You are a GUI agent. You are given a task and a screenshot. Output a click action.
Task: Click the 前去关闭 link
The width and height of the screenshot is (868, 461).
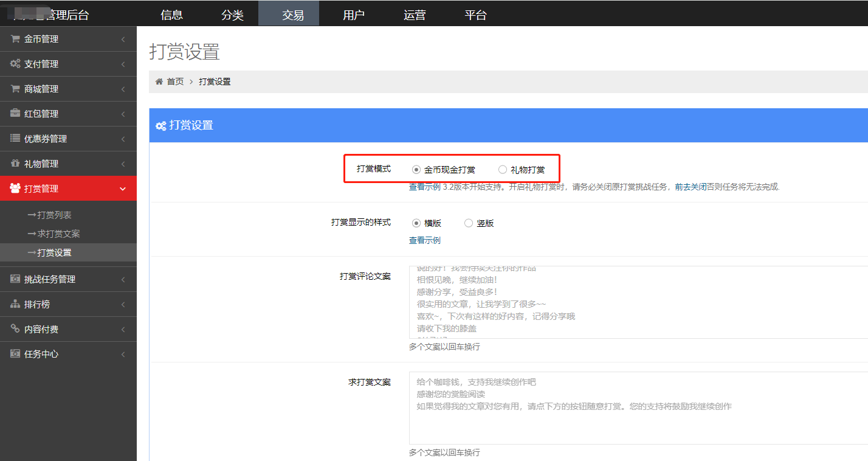(691, 187)
